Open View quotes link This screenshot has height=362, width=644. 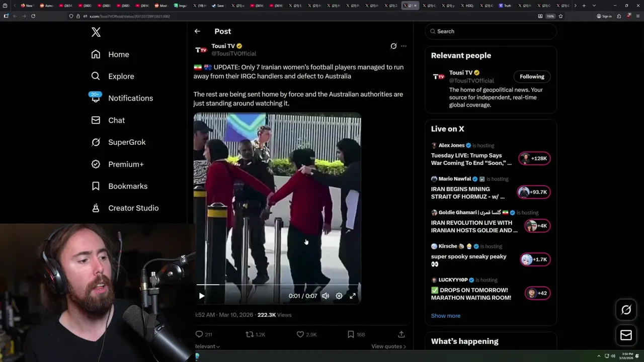point(388,346)
